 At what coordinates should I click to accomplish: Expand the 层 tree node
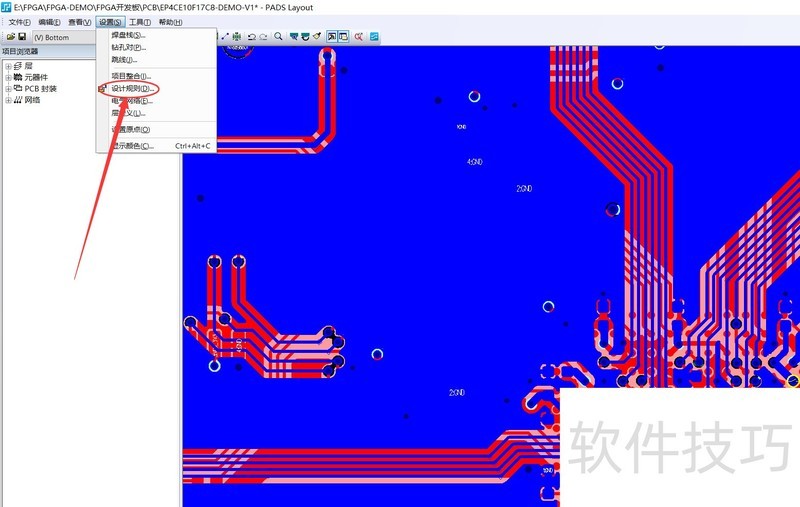point(8,66)
